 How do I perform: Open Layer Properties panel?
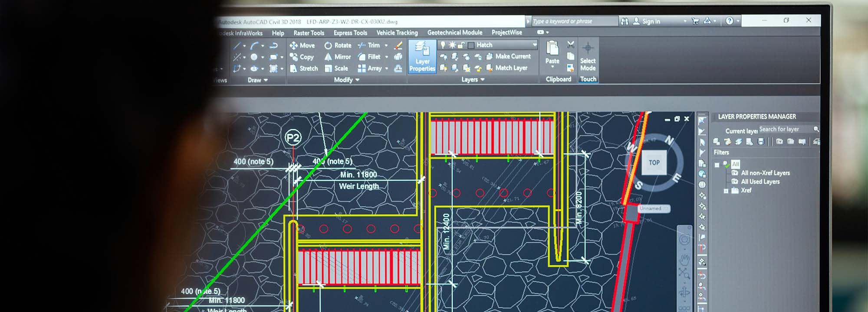(422, 57)
